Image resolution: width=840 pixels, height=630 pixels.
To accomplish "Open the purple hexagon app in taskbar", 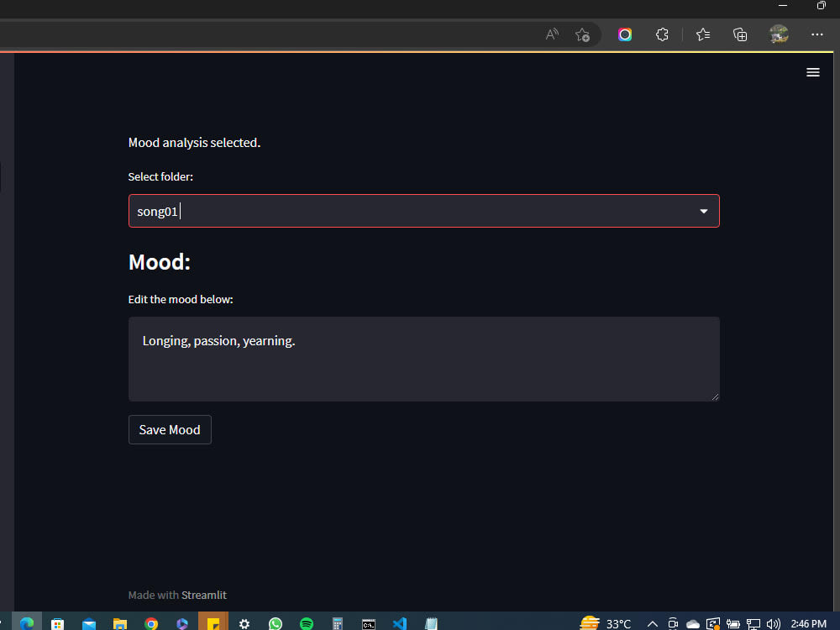I will point(182,623).
